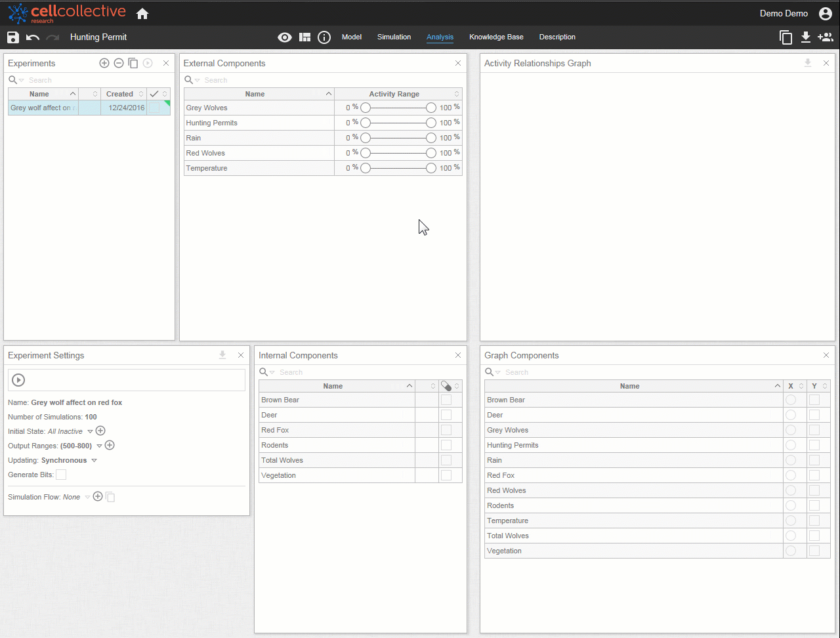The width and height of the screenshot is (840, 638).
Task: Tick Y axis checkbox for Red Fox
Action: [814, 475]
